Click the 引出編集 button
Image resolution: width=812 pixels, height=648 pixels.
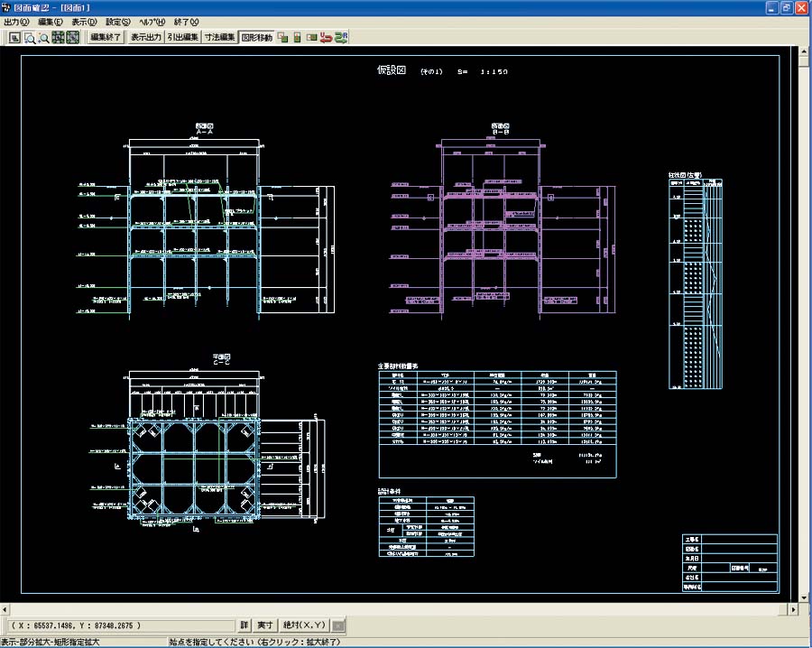(x=183, y=37)
